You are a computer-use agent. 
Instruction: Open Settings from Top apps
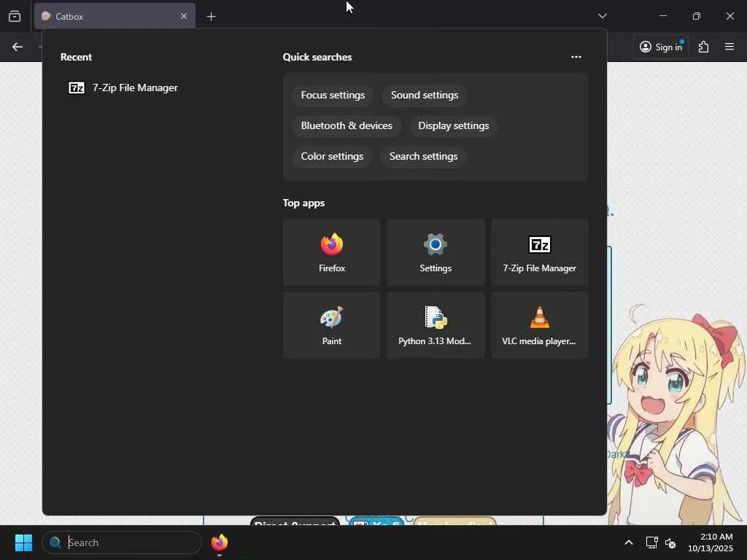436,252
